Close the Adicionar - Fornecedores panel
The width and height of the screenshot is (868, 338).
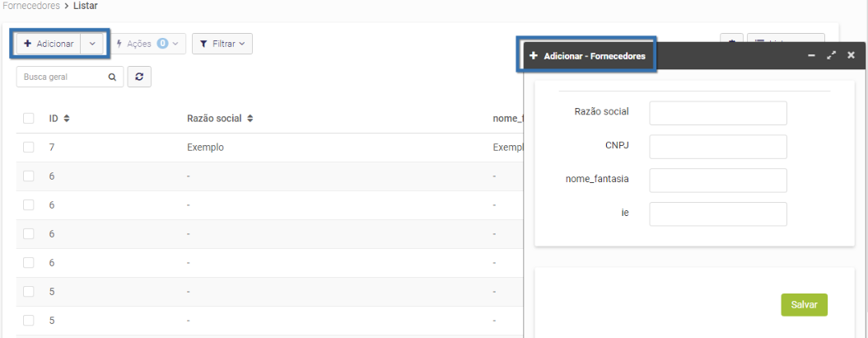[x=852, y=55]
